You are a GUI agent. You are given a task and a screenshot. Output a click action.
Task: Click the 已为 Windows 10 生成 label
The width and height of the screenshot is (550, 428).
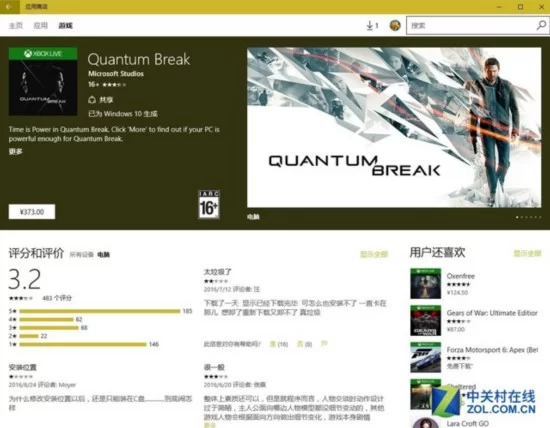click(123, 114)
